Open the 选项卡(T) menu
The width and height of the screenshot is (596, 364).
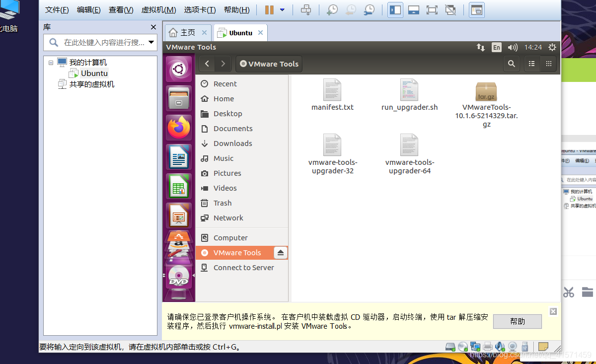200,10
